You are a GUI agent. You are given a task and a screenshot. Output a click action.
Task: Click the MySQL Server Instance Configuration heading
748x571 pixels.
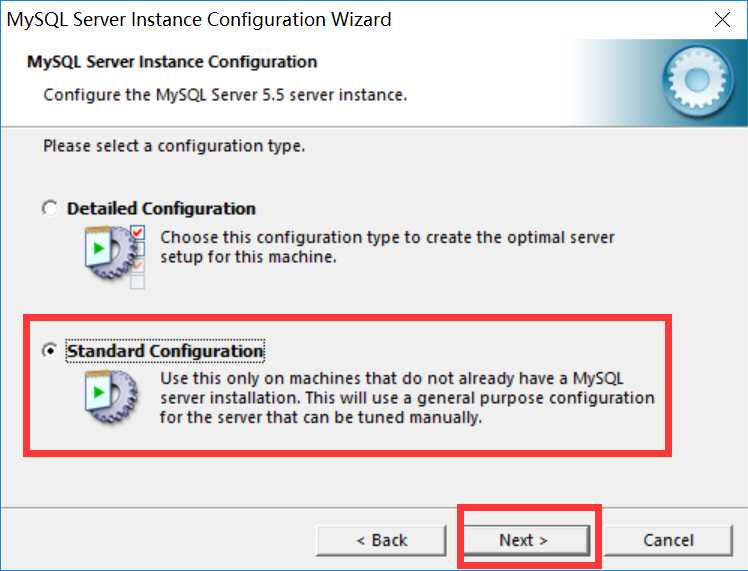click(172, 62)
